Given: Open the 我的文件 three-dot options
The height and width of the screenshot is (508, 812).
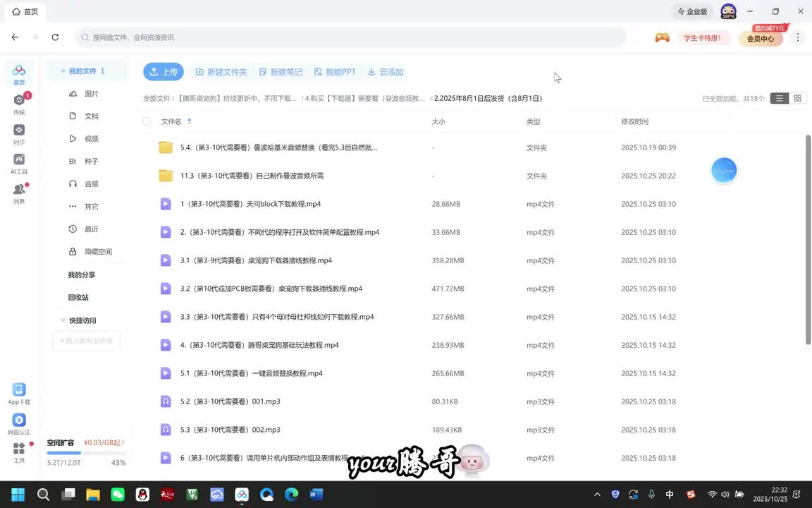Looking at the screenshot, I should 102,71.
